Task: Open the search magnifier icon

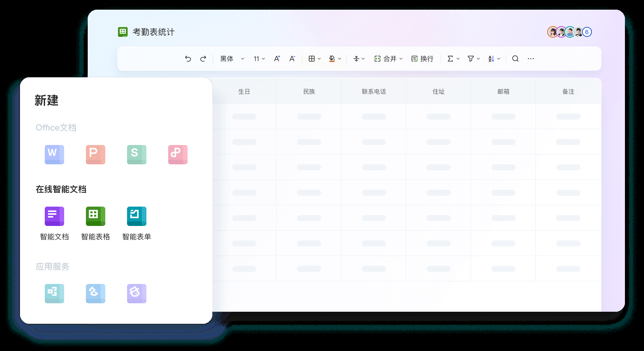Action: click(515, 59)
